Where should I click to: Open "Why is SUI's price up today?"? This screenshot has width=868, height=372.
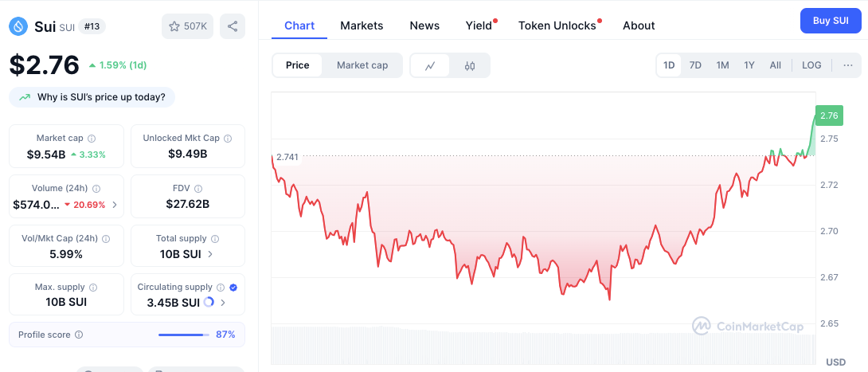point(92,97)
